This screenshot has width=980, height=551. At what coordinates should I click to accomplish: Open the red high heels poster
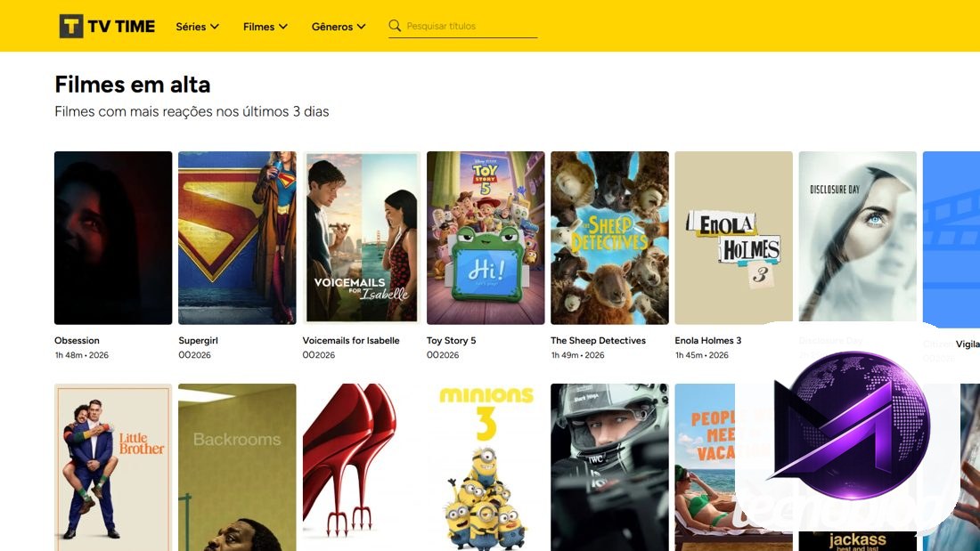point(361,467)
